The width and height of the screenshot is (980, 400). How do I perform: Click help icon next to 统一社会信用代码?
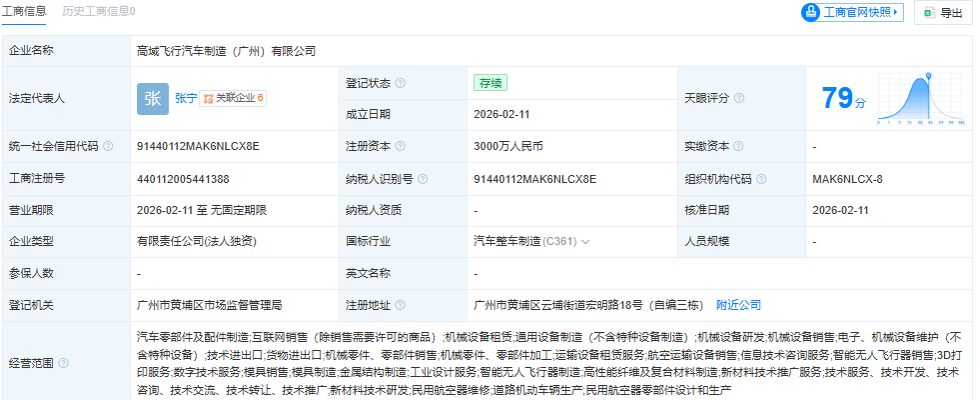(x=108, y=146)
